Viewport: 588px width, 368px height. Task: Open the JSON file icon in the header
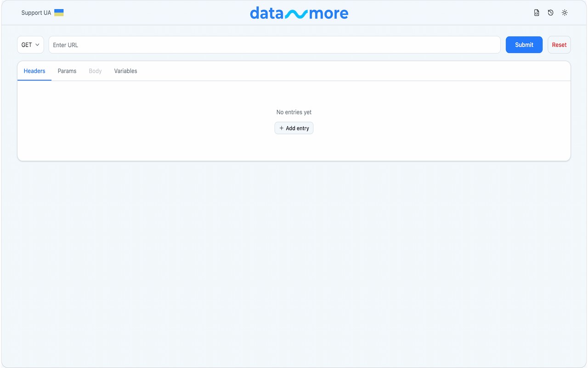pos(537,13)
